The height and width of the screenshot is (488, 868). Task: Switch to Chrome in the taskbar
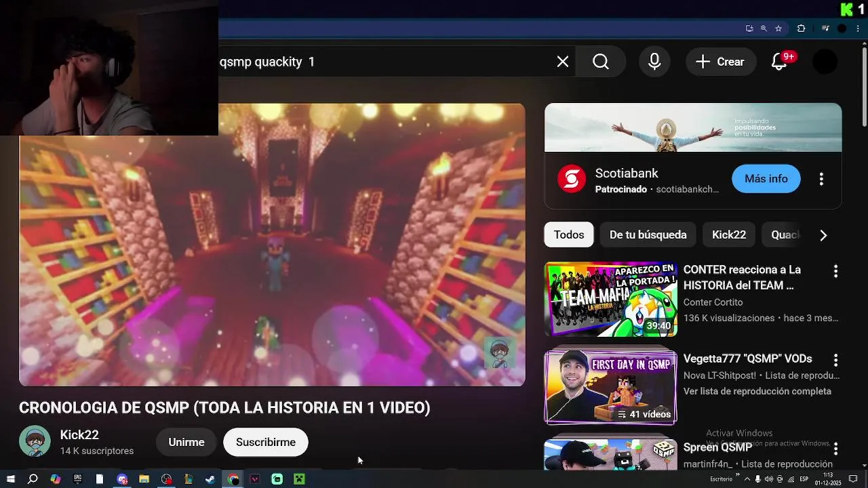click(x=233, y=479)
